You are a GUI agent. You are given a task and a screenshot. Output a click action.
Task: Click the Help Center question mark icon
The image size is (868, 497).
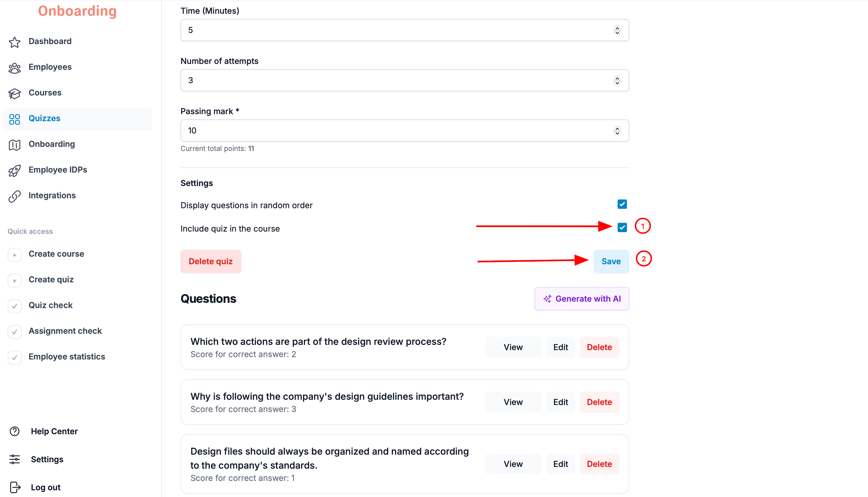coord(15,431)
